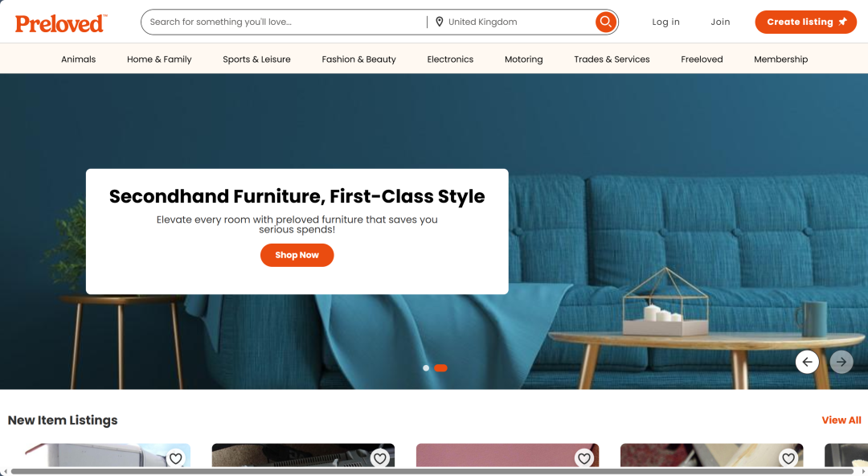Open the Home & Family category menu
The height and width of the screenshot is (476, 868).
tap(159, 59)
